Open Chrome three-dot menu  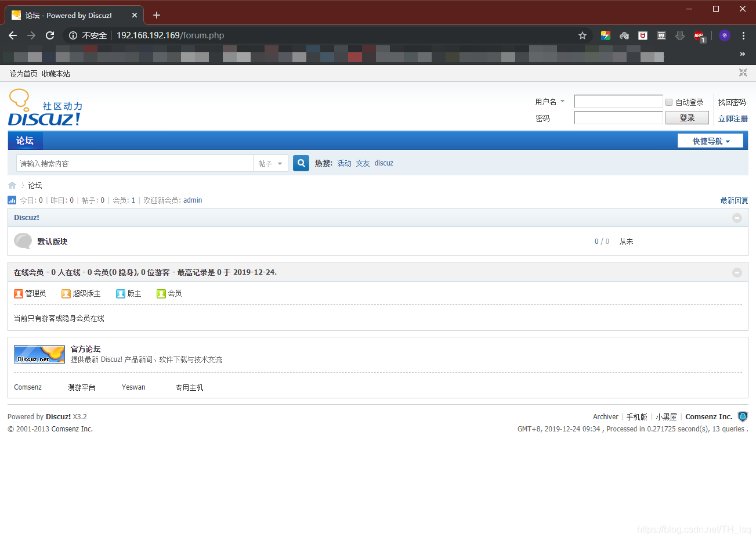click(x=743, y=35)
